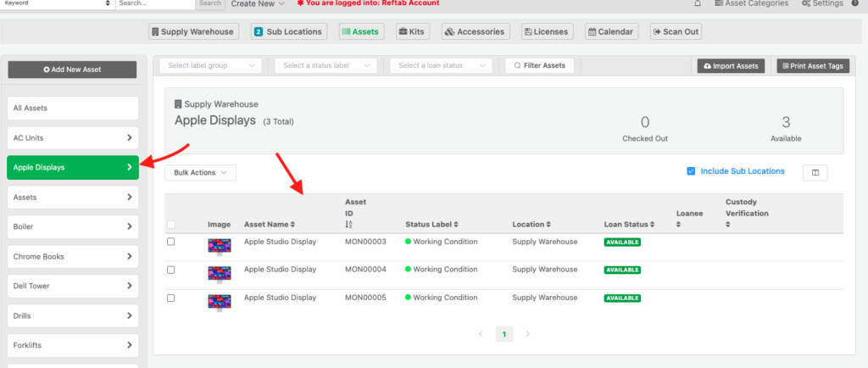Click asset ID MON00005
This screenshot has width=868, height=368.
(365, 298)
